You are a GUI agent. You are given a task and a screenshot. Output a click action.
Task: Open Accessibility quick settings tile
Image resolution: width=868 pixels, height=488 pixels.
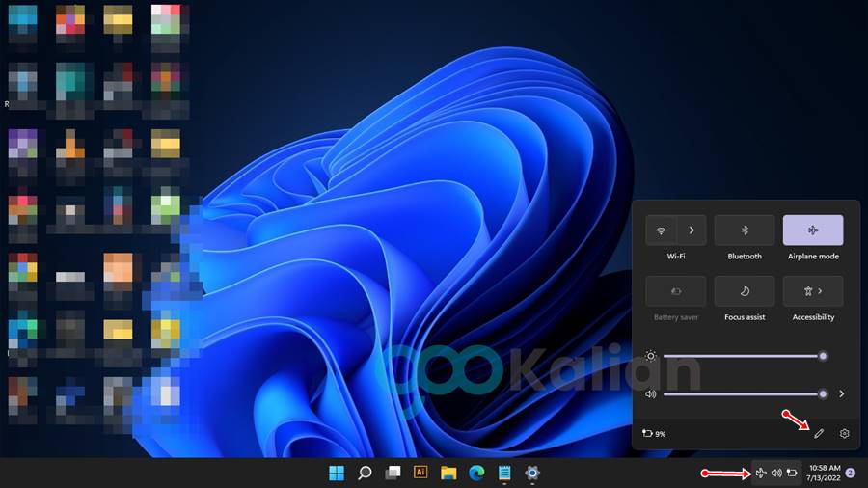click(x=813, y=291)
